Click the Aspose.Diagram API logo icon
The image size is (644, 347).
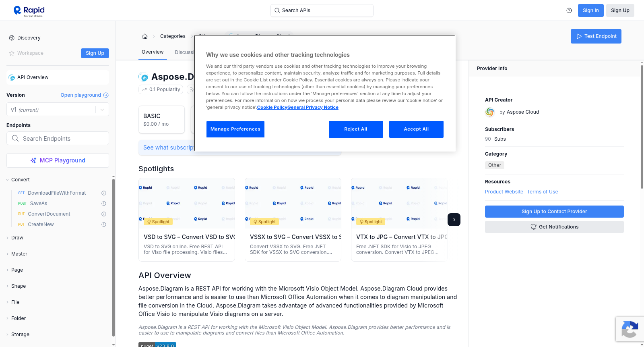(143, 77)
